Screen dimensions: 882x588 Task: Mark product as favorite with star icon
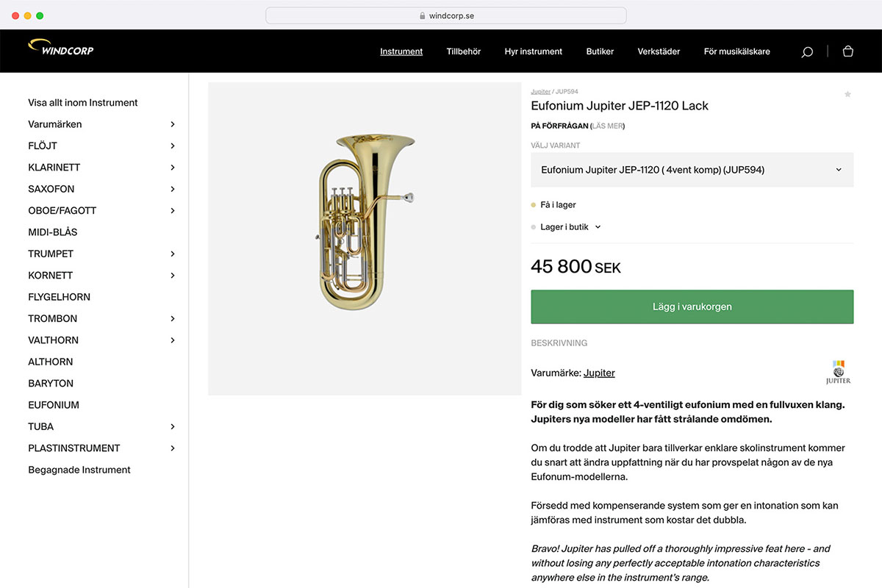[x=847, y=94]
